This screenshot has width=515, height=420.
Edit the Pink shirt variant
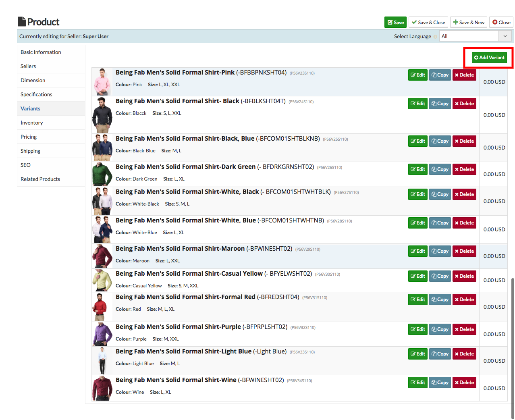coord(418,75)
